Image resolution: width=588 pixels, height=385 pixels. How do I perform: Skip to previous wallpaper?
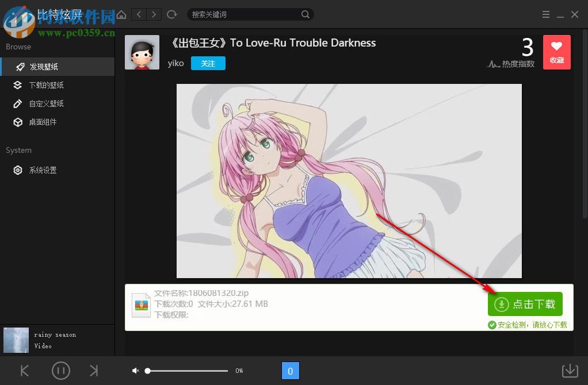24,371
